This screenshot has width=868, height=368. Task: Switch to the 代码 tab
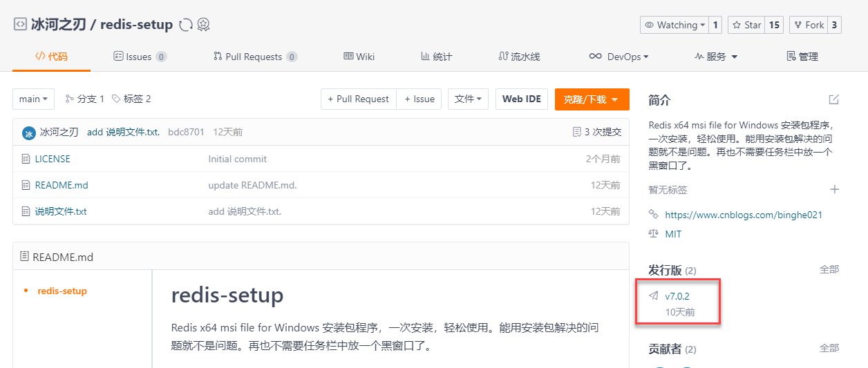point(51,57)
